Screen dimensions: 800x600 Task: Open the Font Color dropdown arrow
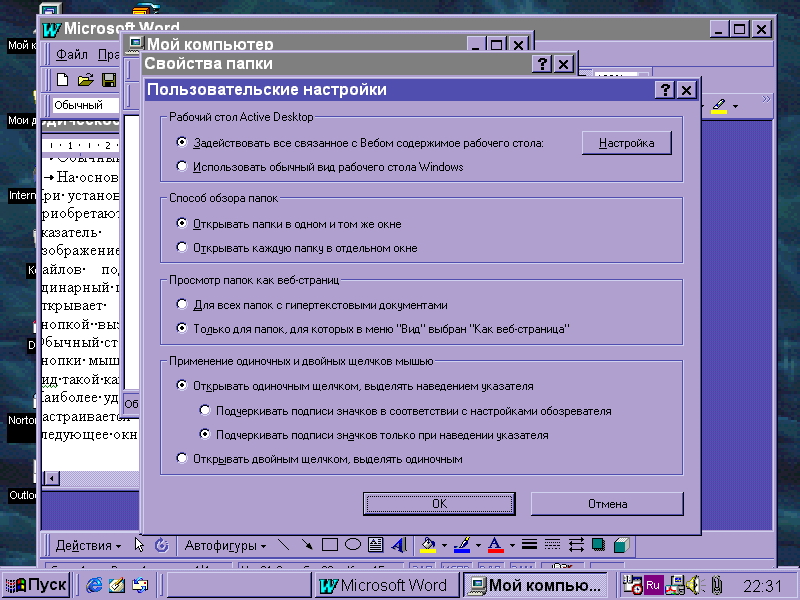pos(512,545)
